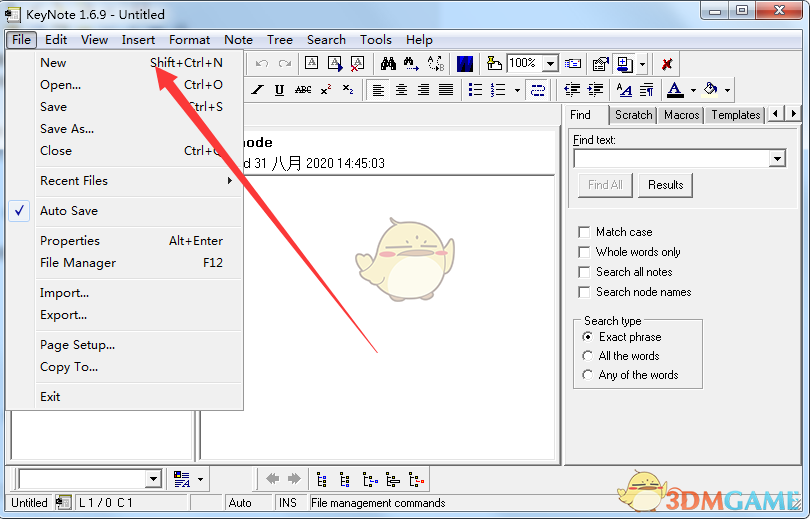Open the Find text combo box dropdown
810x519 pixels.
point(777,159)
